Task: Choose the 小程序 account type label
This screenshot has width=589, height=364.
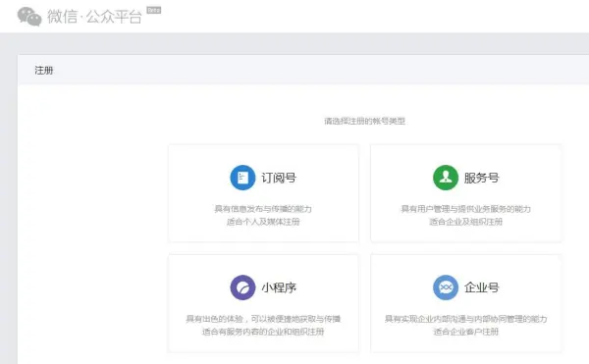Action: (x=279, y=287)
